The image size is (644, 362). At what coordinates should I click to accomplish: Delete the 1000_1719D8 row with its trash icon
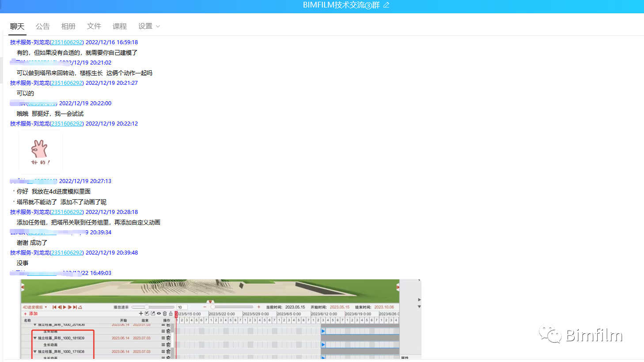pos(168,351)
